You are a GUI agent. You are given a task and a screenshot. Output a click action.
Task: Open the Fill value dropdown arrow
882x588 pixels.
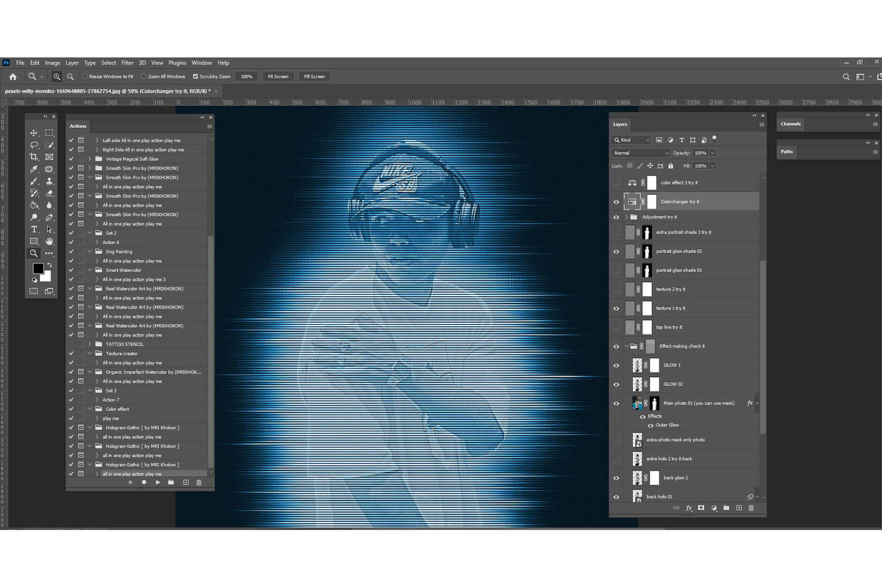point(712,166)
